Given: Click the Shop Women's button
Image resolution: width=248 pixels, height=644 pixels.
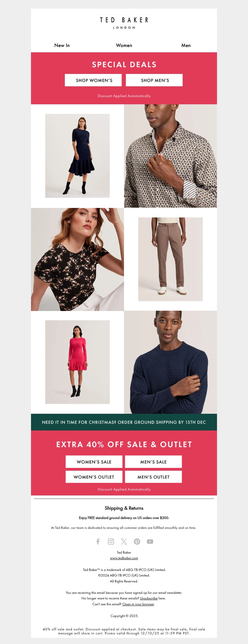Looking at the screenshot, I should pos(94,80).
